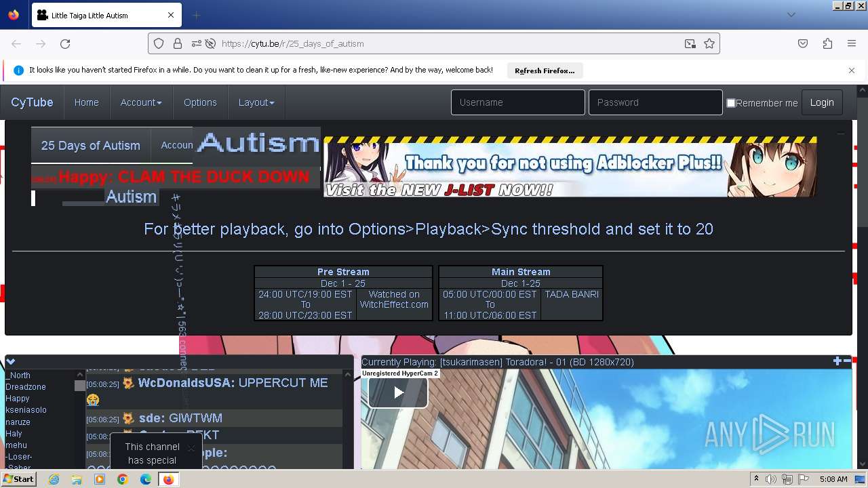Dismiss the Refresh Firefox notification bar

point(852,70)
